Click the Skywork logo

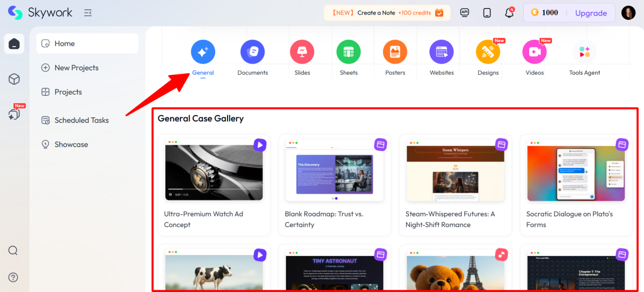click(40, 12)
